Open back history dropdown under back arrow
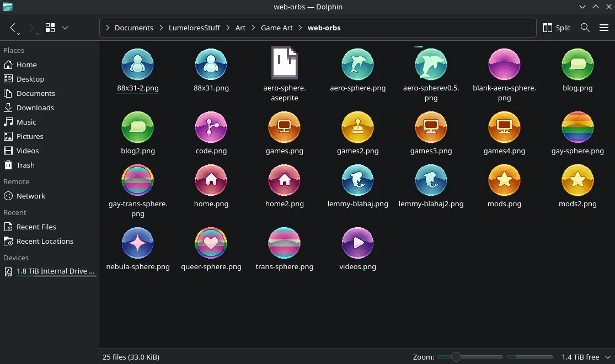The image size is (615, 364). [x=18, y=34]
